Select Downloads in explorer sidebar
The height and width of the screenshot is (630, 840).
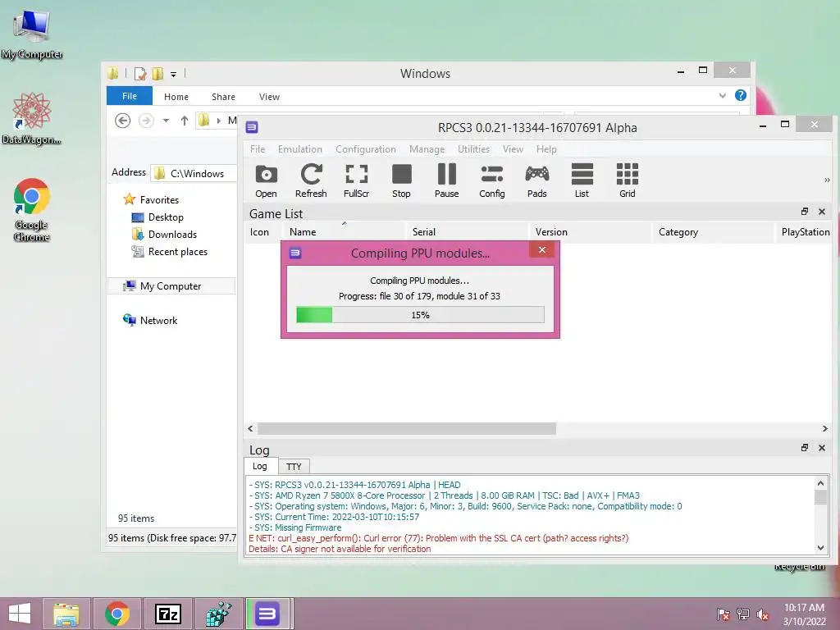coord(164,235)
